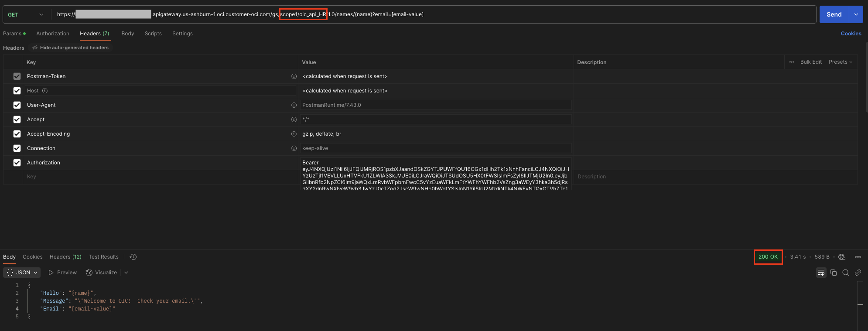Image resolution: width=868 pixels, height=331 pixels.
Task: Copy the response body to clipboard
Action: (834, 273)
